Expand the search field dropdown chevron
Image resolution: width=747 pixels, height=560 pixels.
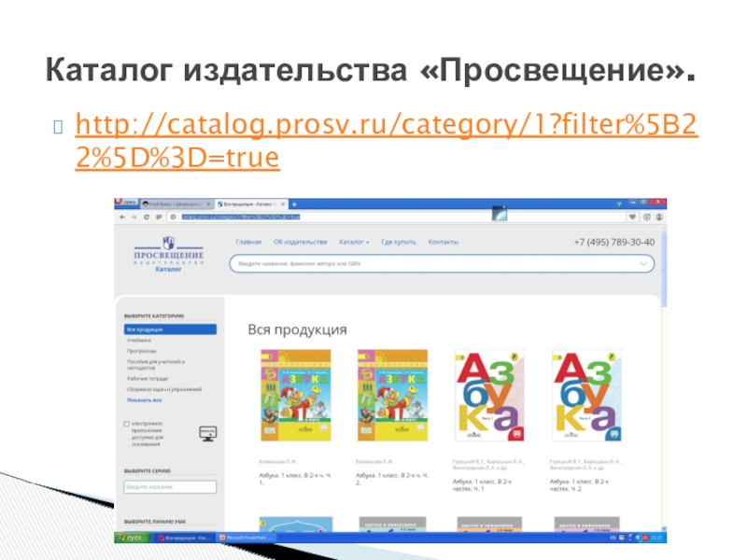[642, 264]
